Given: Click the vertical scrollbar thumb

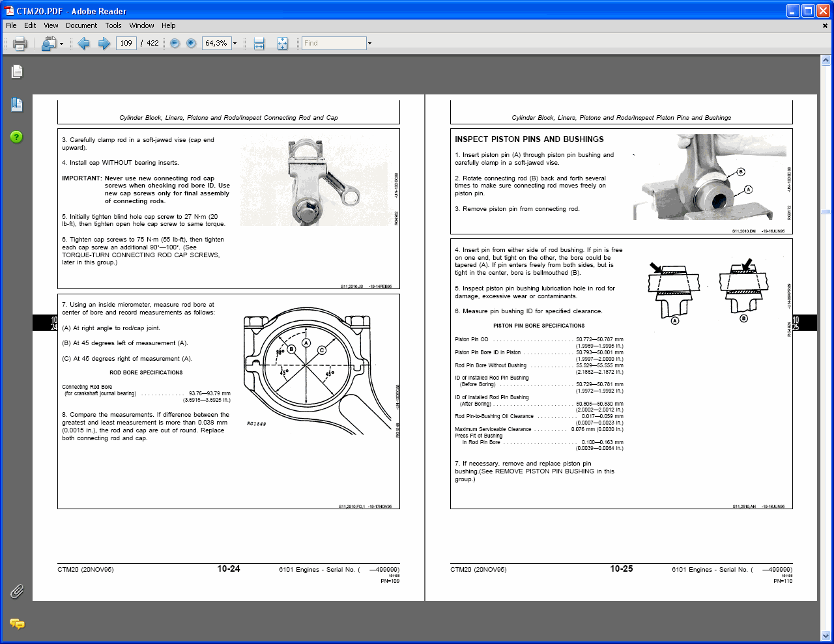Looking at the screenshot, I should coord(826,212).
